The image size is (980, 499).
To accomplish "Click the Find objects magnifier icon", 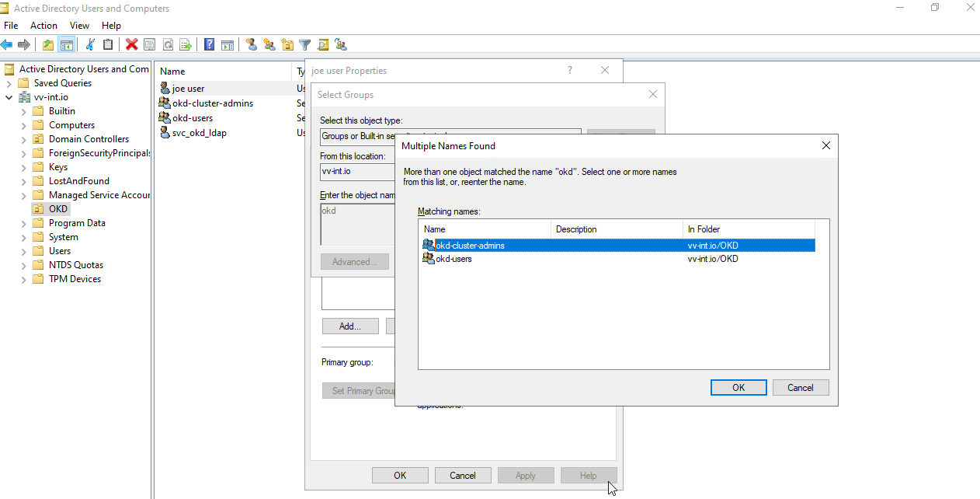I will (323, 44).
